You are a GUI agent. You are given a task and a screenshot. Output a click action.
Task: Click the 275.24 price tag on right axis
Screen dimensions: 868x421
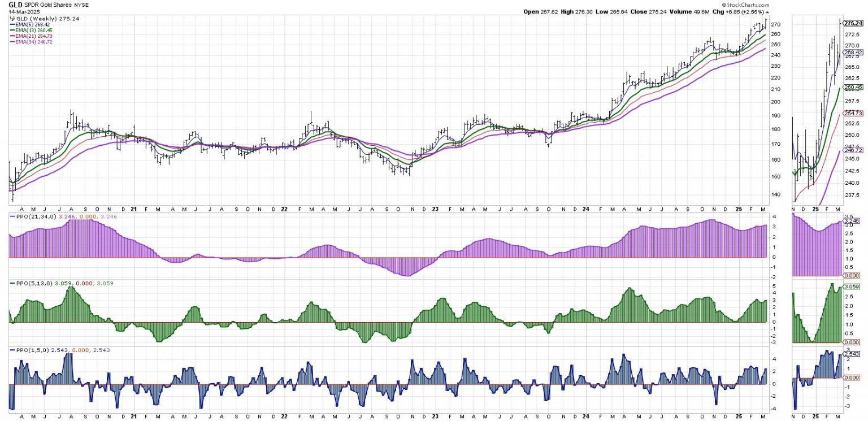[852, 23]
